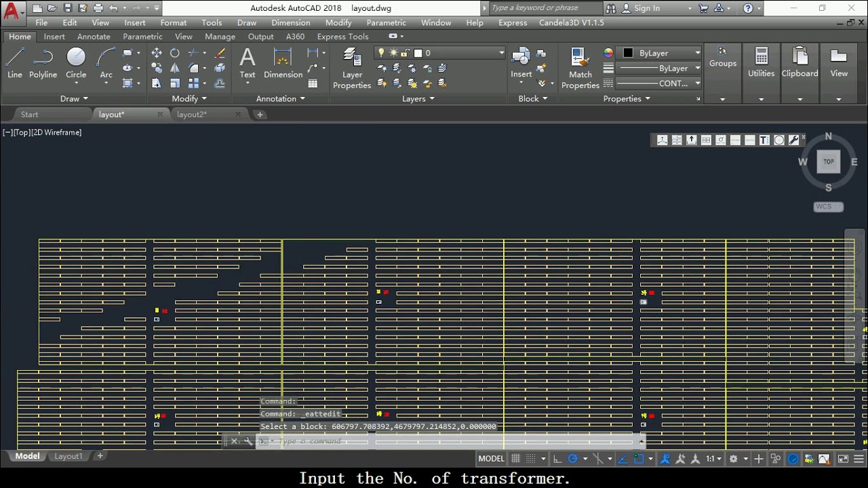Open the ByLayer lineweight dropdown
The height and width of the screenshot is (488, 868).
pos(659,68)
